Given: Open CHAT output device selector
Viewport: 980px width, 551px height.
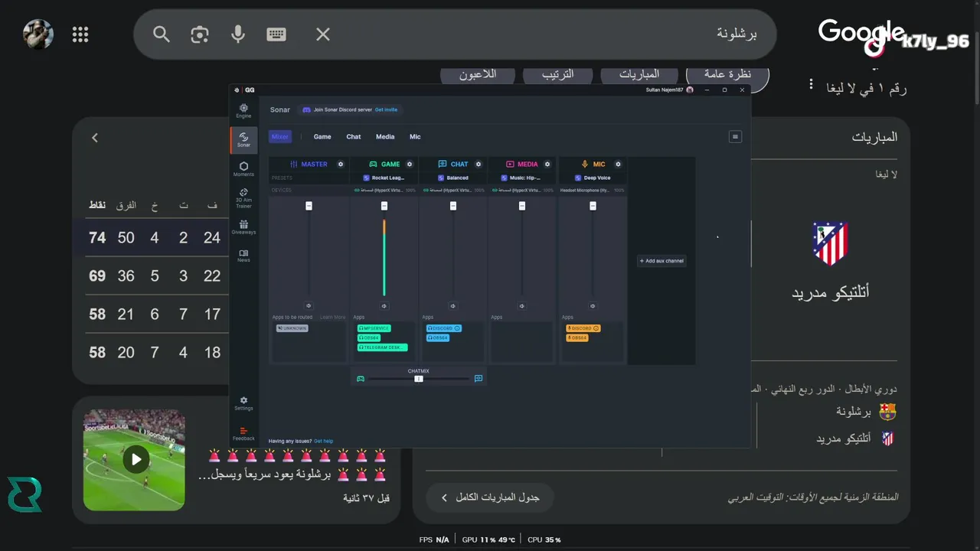Looking at the screenshot, I should pyautogui.click(x=453, y=190).
